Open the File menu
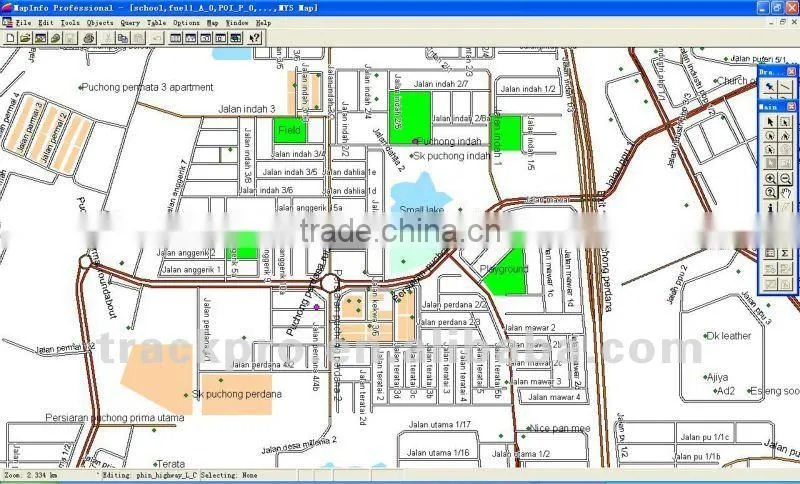 click(x=23, y=23)
